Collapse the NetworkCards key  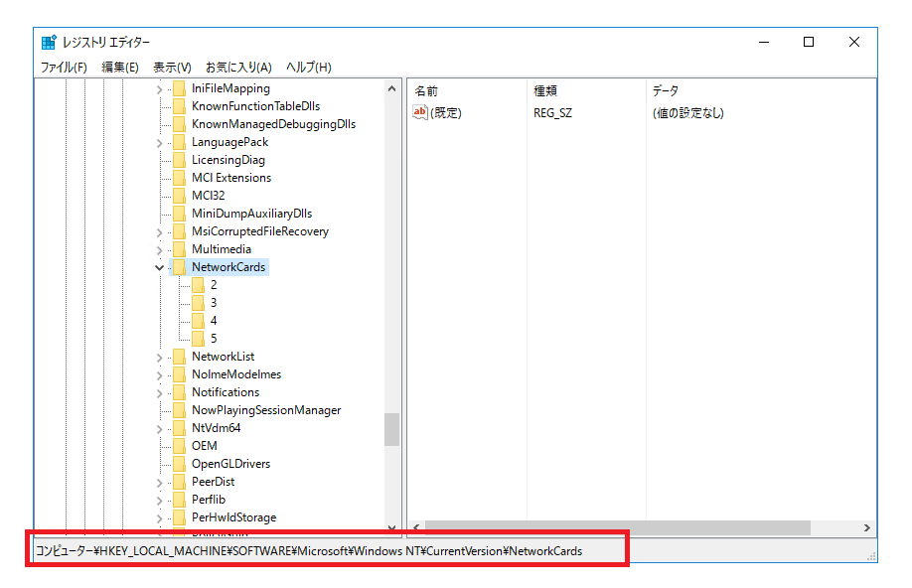tap(159, 267)
